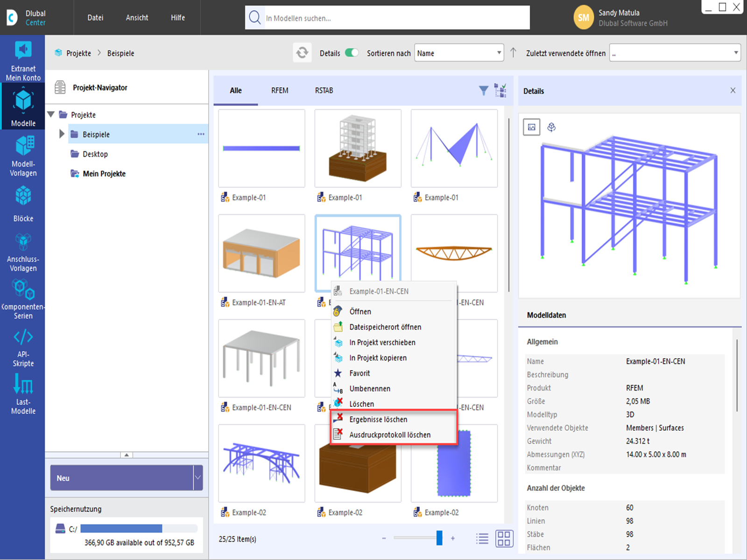The image size is (747, 560).
Task: Open Last-Modelle in sidebar
Action: pos(23,395)
